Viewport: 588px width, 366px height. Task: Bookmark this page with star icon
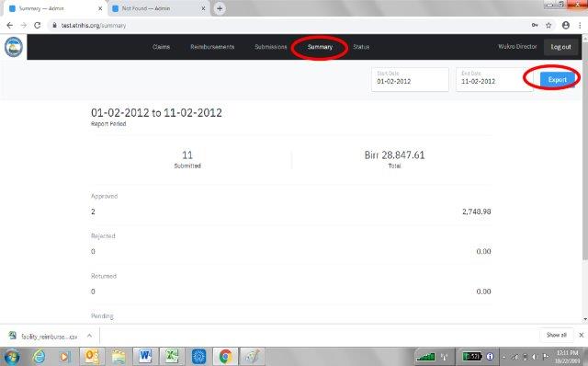(548, 25)
